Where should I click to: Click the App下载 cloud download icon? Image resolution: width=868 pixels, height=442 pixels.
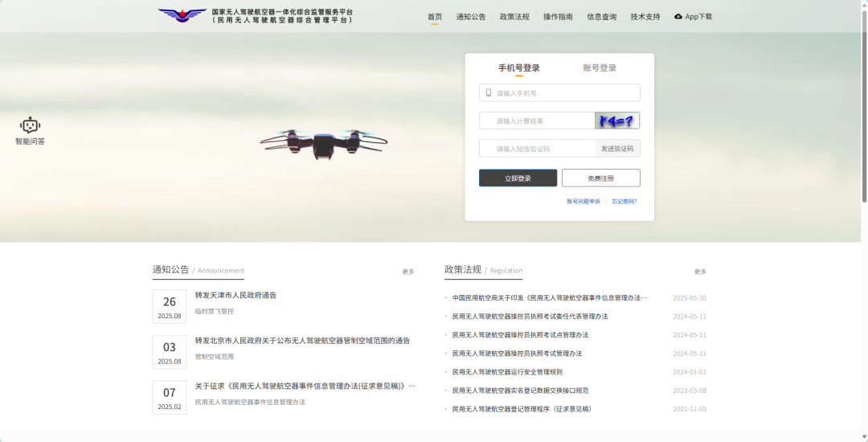tap(678, 17)
